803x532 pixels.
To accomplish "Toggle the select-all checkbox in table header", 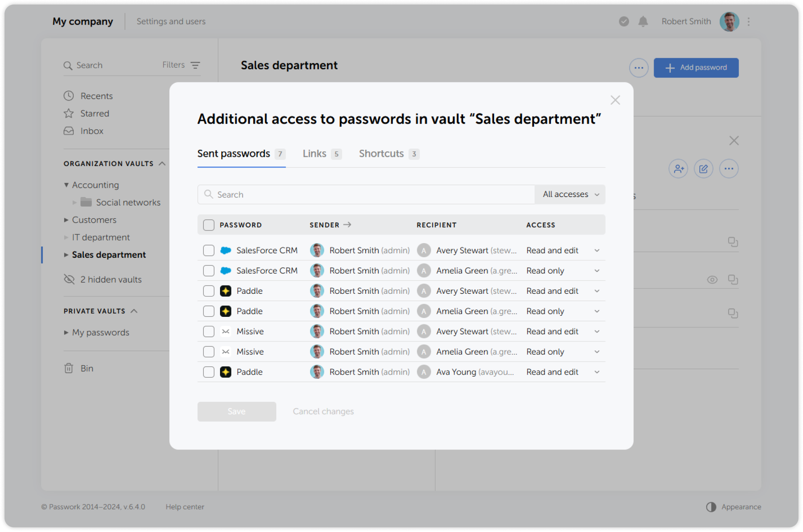I will pyautogui.click(x=209, y=225).
